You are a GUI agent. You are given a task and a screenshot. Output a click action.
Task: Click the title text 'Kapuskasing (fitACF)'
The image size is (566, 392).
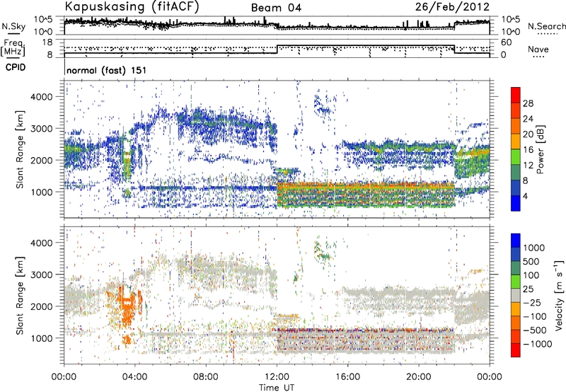(132, 6)
